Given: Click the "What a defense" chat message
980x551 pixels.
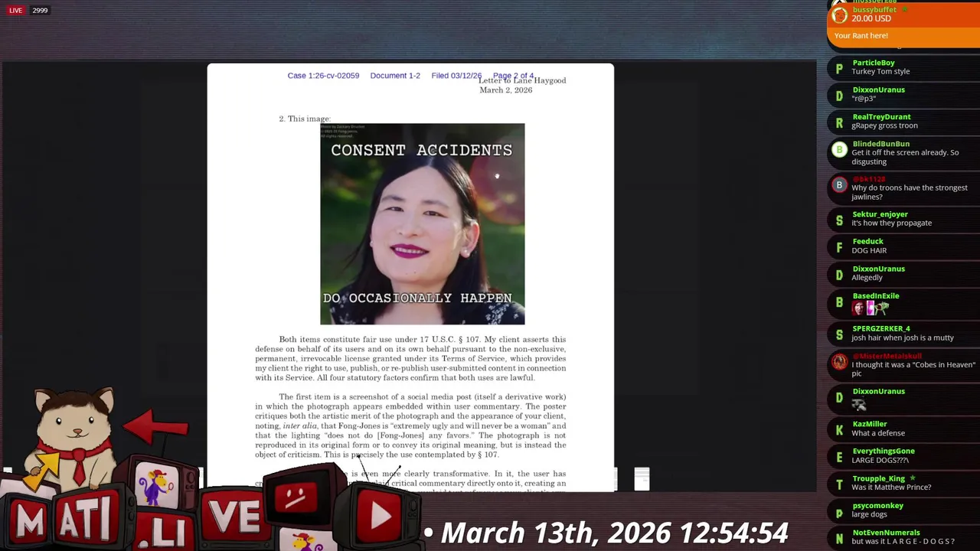Looking at the screenshot, I should 878,433.
